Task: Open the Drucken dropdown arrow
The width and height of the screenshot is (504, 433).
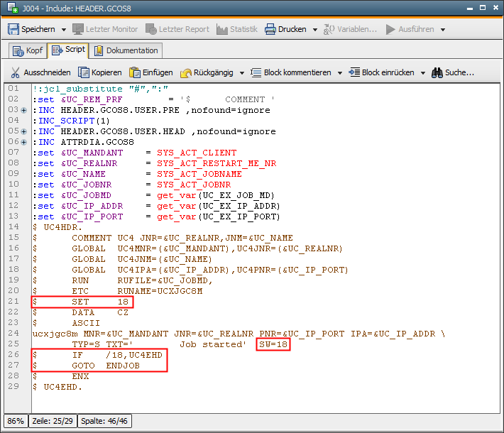Action: (x=314, y=30)
